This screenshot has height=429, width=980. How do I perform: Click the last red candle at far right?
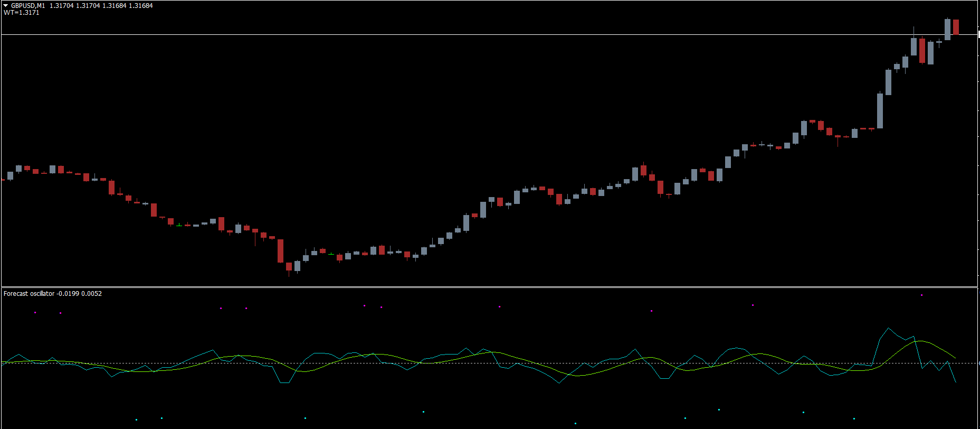click(956, 27)
